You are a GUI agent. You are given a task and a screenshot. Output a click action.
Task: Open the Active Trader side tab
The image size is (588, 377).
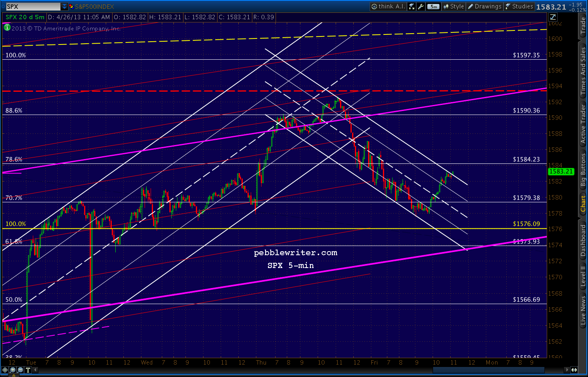click(583, 124)
